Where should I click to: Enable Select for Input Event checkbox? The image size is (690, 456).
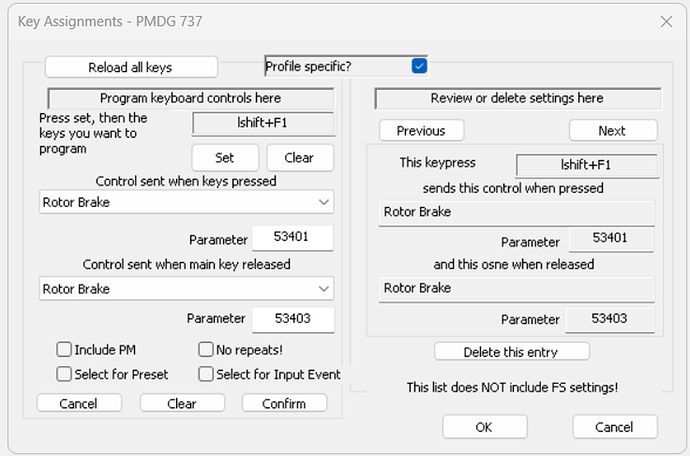(x=206, y=374)
